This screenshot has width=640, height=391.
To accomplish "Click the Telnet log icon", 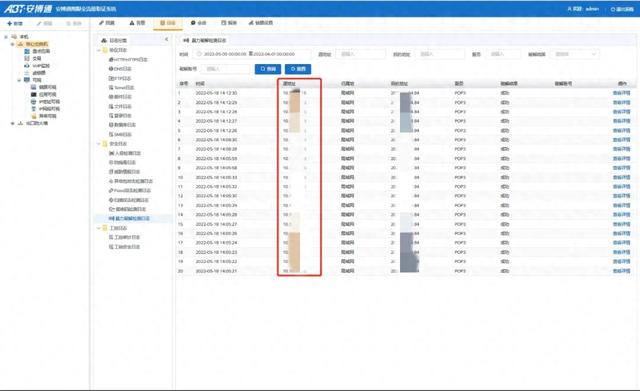I will pyautogui.click(x=111, y=88).
